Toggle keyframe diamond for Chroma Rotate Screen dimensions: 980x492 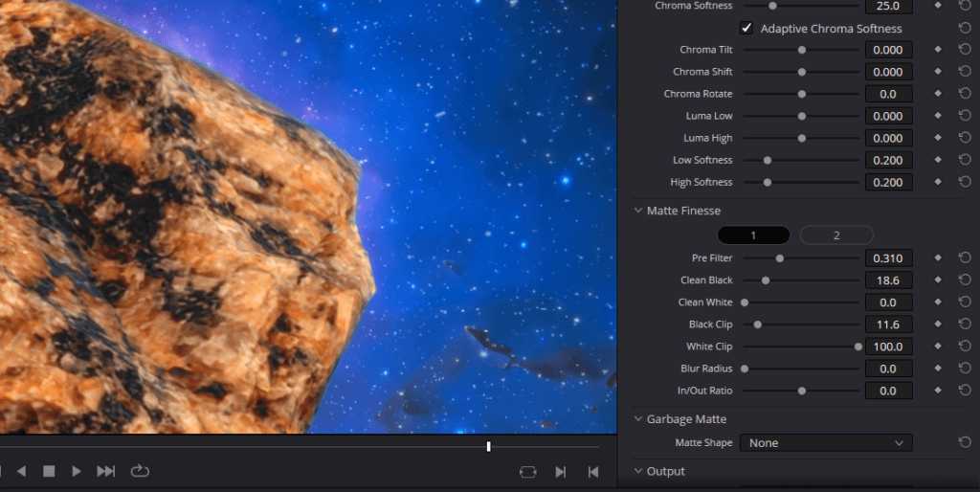[938, 93]
